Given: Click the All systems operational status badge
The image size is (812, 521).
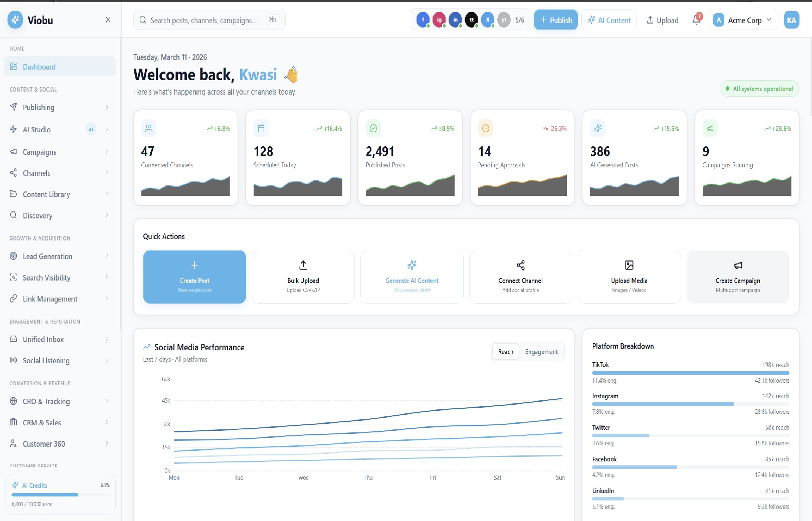Looking at the screenshot, I should 759,89.
